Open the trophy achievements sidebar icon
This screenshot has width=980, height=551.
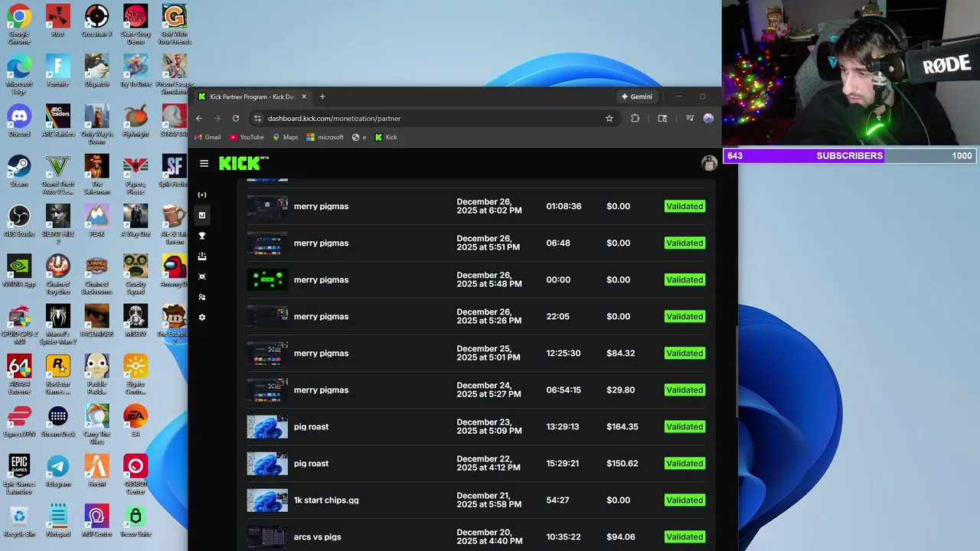pos(202,236)
